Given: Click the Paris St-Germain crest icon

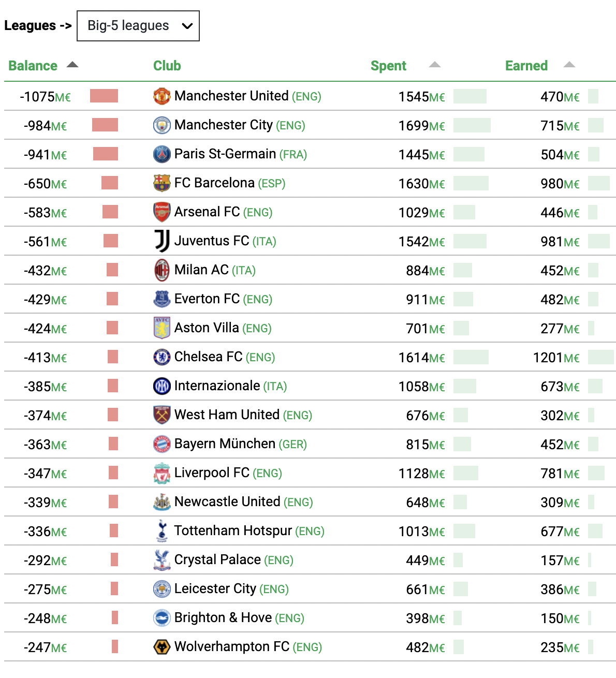Looking at the screenshot, I should click(x=162, y=154).
